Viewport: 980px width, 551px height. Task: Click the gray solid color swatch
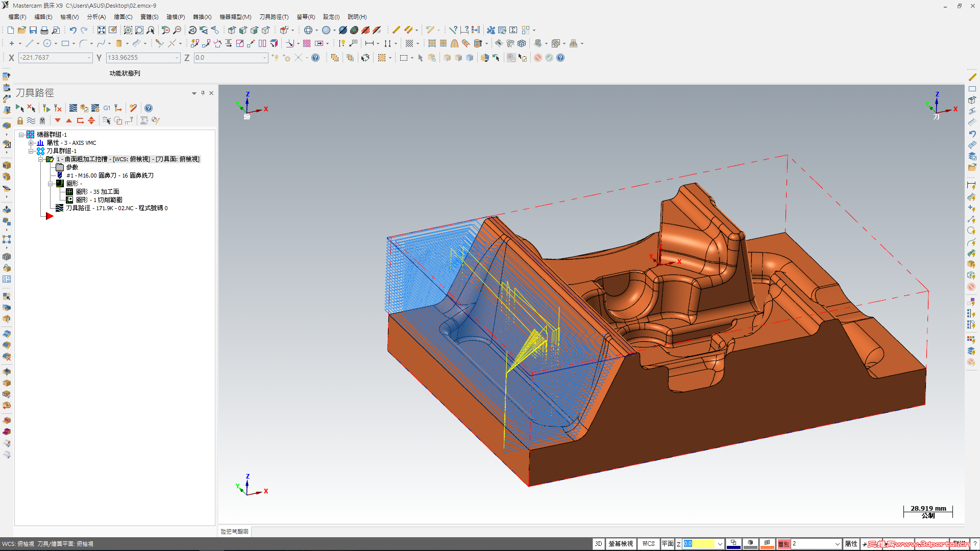(x=750, y=544)
